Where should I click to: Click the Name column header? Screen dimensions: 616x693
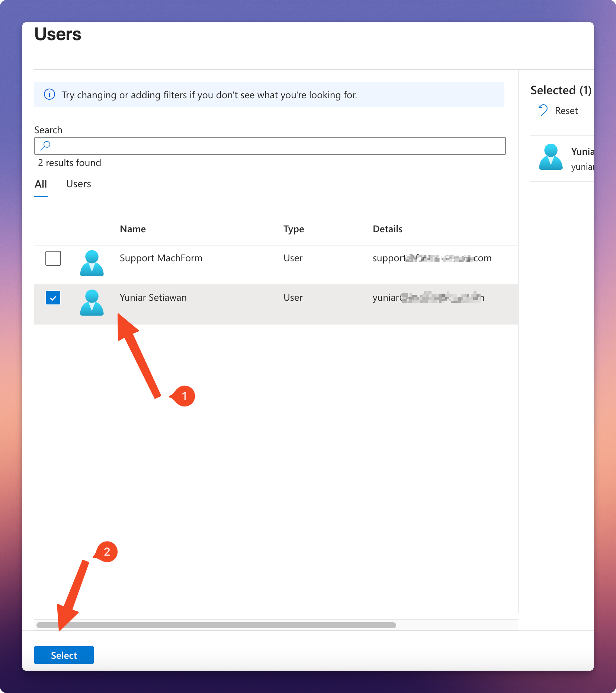pyautogui.click(x=133, y=229)
